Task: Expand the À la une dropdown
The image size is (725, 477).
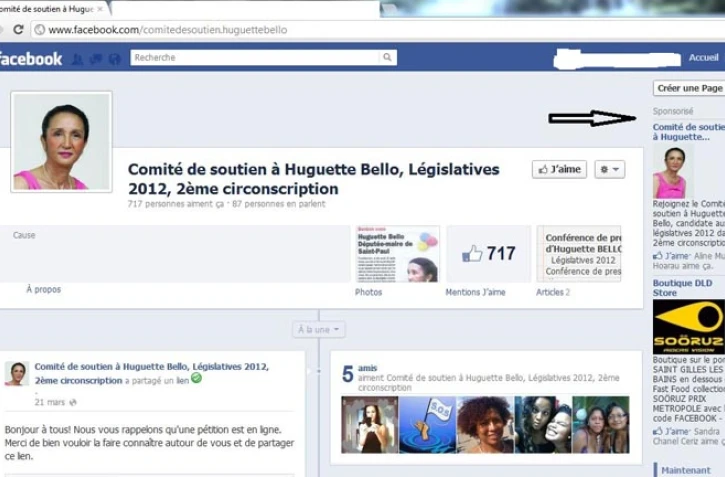Action: point(319,330)
